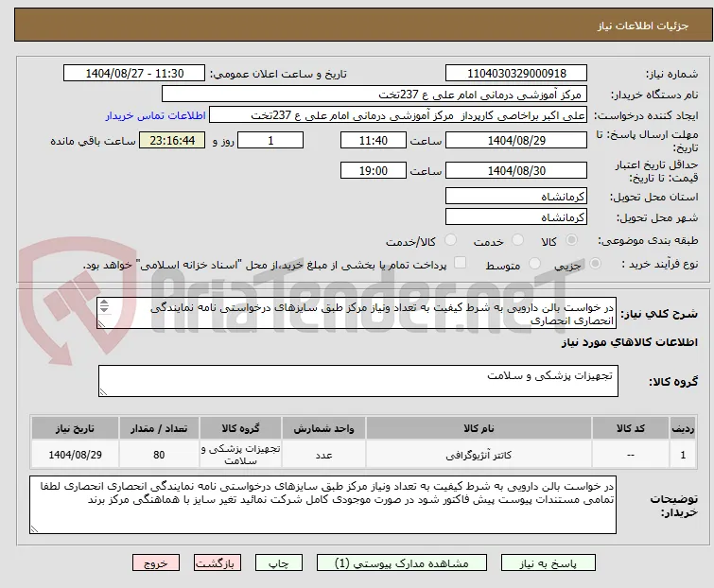Click resize handle of گروه کالا box
The height and width of the screenshot is (588, 714).
tap(103, 392)
